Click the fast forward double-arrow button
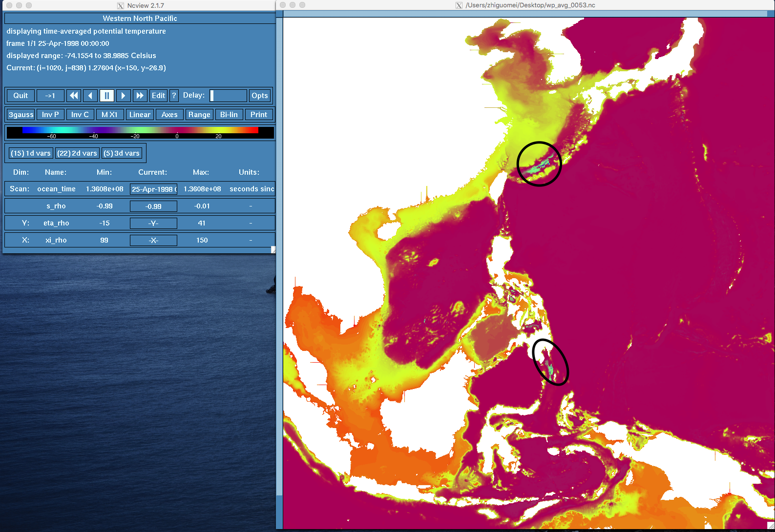Viewport: 775px width, 532px height. (x=140, y=96)
